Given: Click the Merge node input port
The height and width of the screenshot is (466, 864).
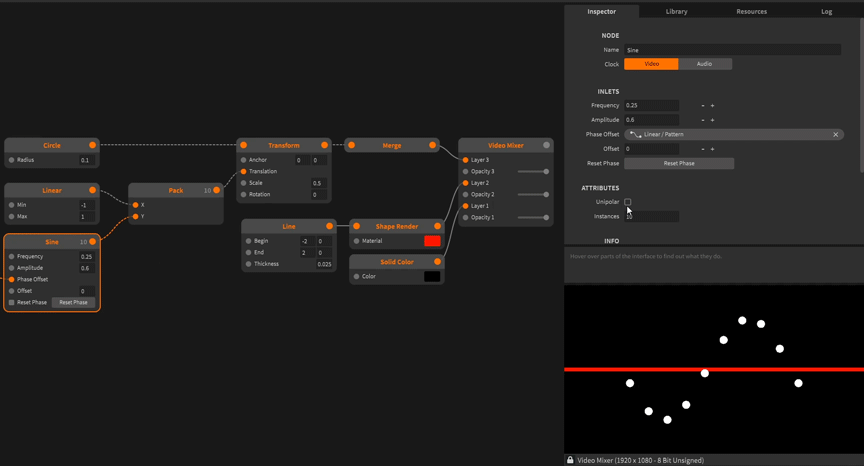Looking at the screenshot, I should (x=352, y=145).
